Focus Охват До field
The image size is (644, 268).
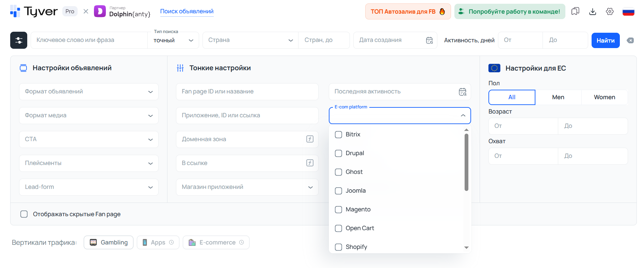click(593, 156)
